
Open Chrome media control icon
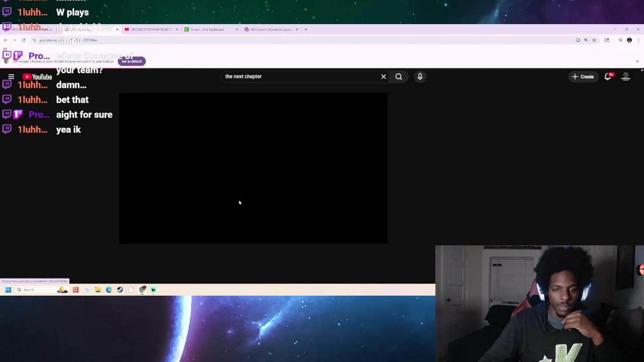pos(620,40)
